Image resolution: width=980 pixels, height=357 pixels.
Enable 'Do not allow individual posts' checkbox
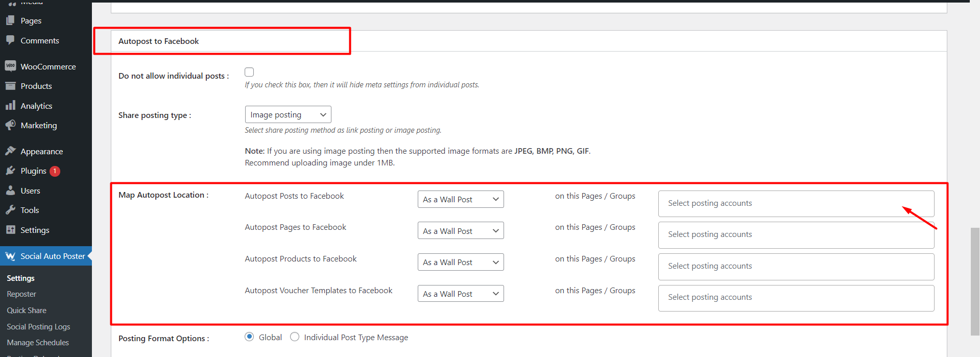point(249,72)
